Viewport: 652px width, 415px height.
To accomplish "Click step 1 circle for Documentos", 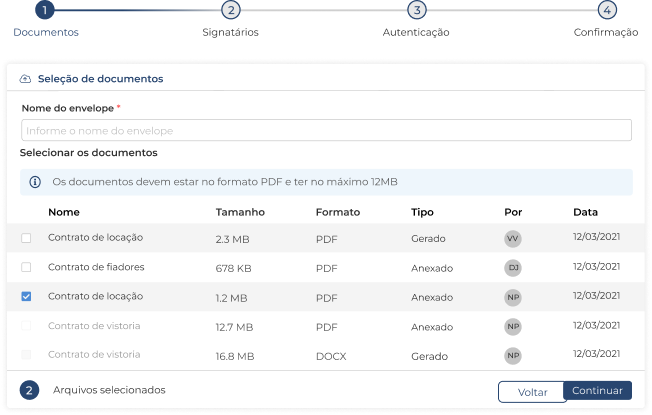I will [x=44, y=10].
